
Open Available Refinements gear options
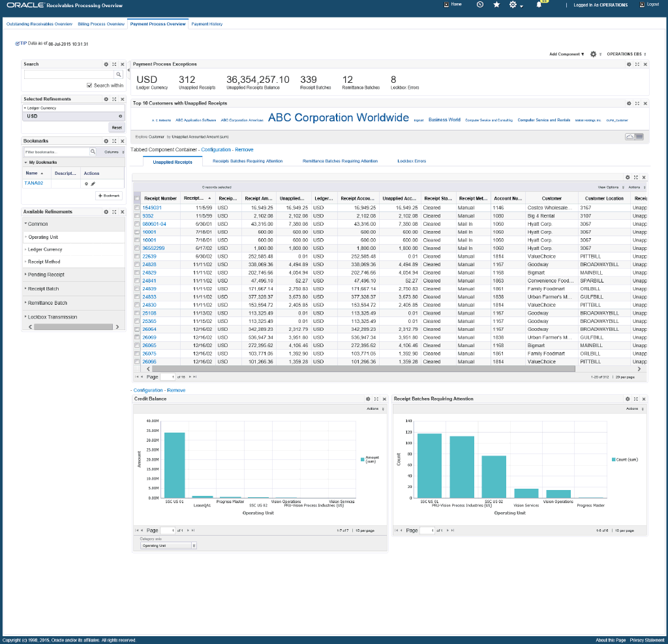point(106,212)
